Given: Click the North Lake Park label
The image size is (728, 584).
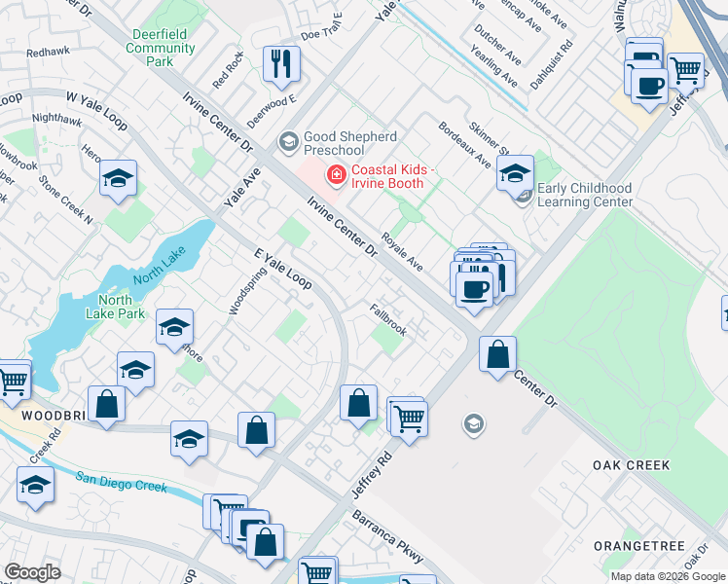Looking at the screenshot, I should (x=115, y=307).
